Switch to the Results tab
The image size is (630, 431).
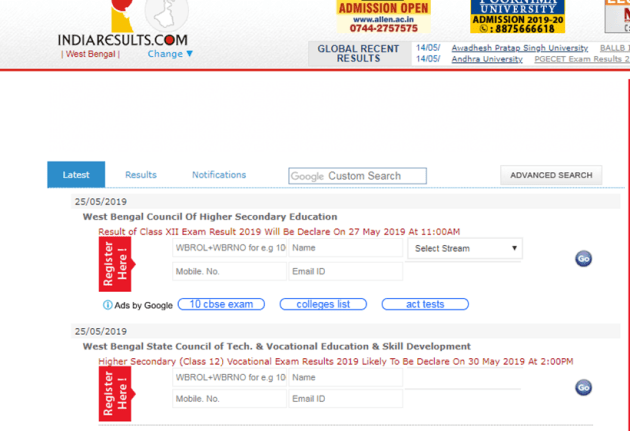coord(141,175)
